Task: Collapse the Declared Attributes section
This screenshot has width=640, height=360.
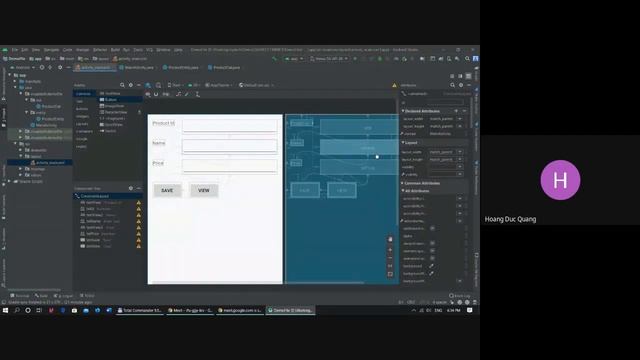Action: point(402,111)
